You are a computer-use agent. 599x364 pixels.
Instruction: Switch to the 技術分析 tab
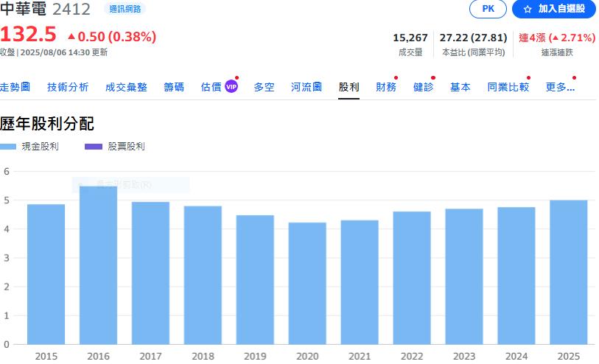68,87
